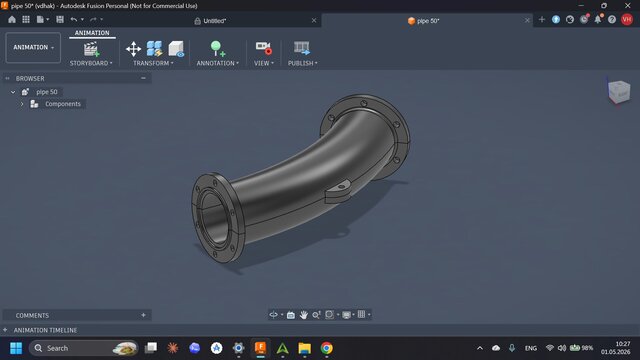Click the New Storyboard clapperboard icon
Image resolution: width=640 pixels, height=360 pixels.
91,49
